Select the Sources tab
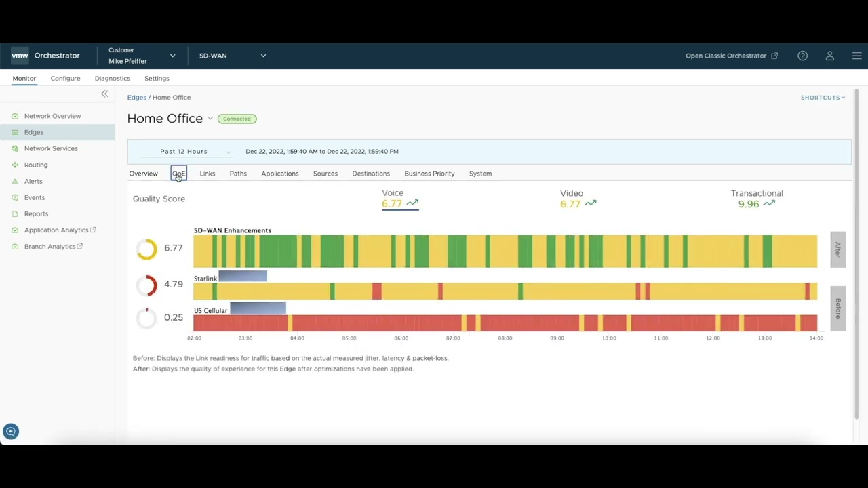This screenshot has height=488, width=868. coord(325,174)
